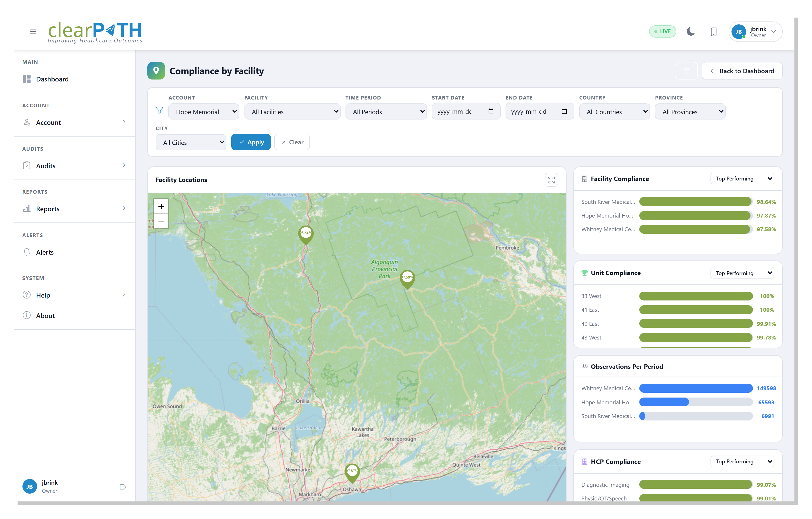
Task: Click the Help question mark icon
Action: pos(27,295)
